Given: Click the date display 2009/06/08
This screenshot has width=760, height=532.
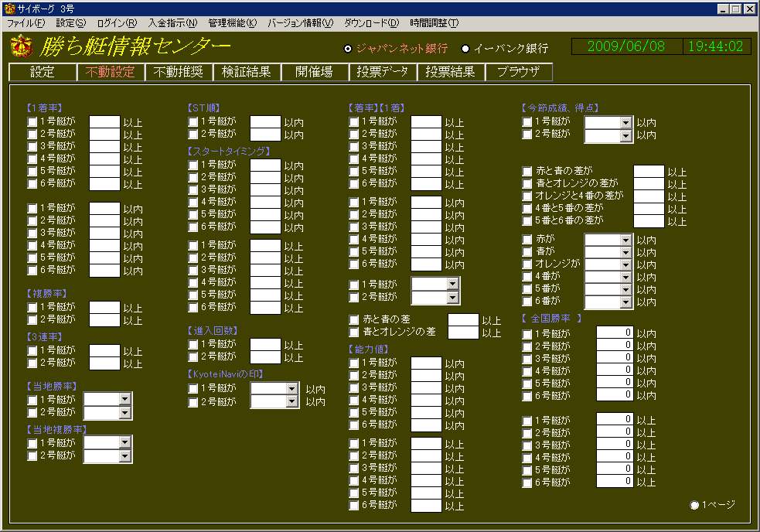Looking at the screenshot, I should click(626, 46).
